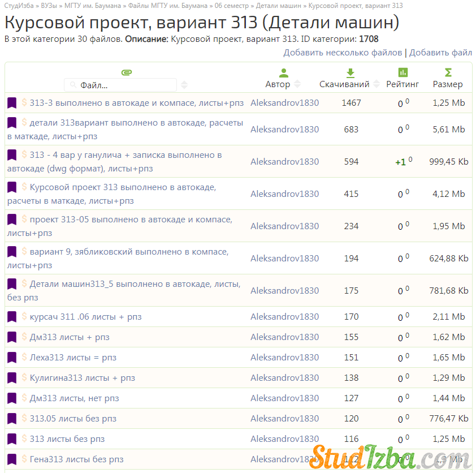Click the green download arrow icon

pyautogui.click(x=350, y=72)
